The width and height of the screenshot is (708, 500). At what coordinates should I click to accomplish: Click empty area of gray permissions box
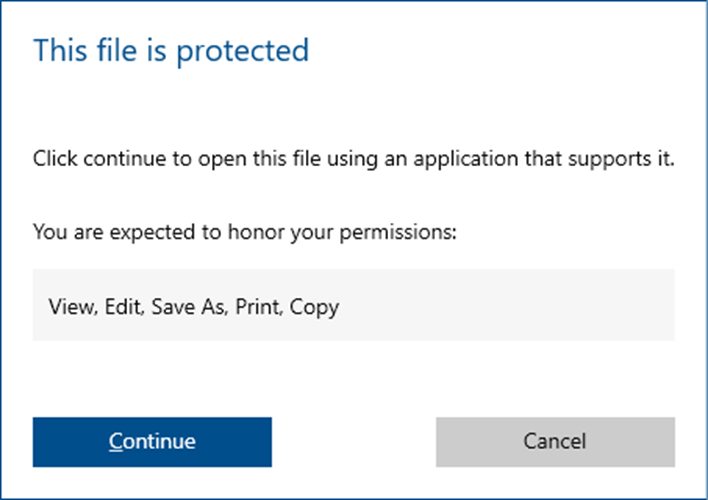[520, 305]
